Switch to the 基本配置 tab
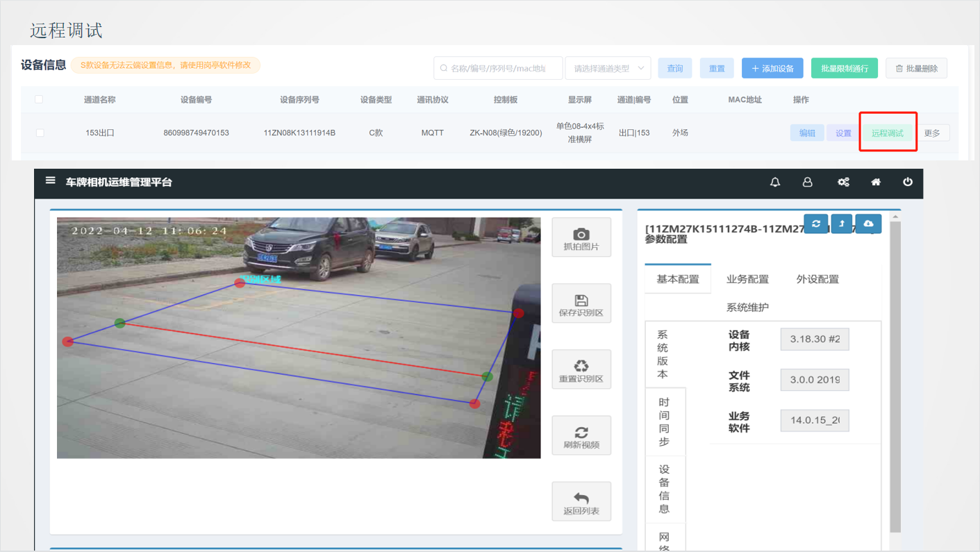Viewport: 980px width, 552px height. pyautogui.click(x=678, y=279)
